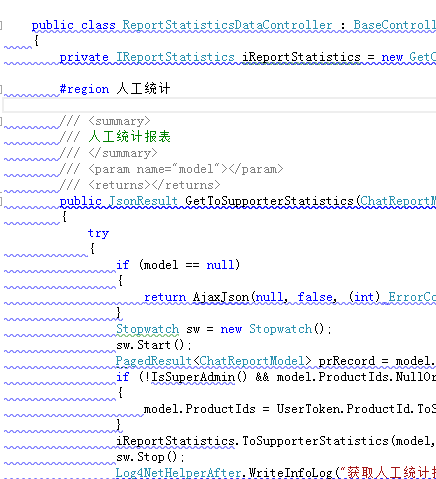Screen dimensions: 436x479
Task: Click model.ProductIds on the assignment line
Action: click(x=199, y=409)
